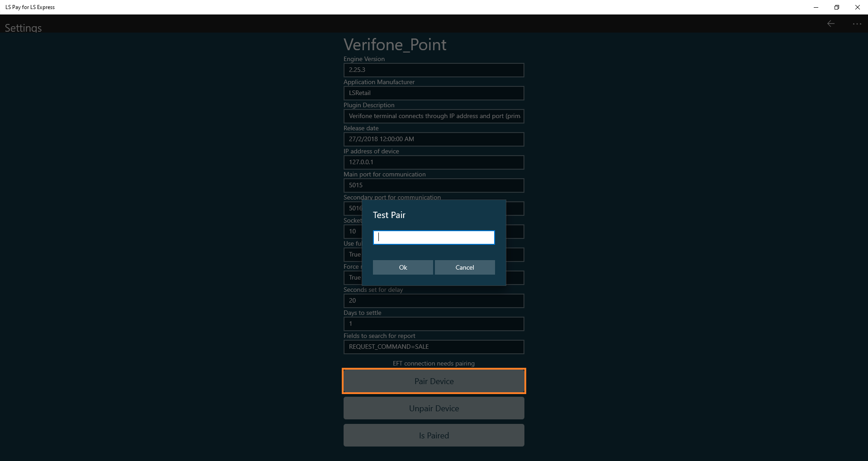This screenshot has height=461, width=868.
Task: Close the LS Pay for LS Express window
Action: [x=857, y=7]
